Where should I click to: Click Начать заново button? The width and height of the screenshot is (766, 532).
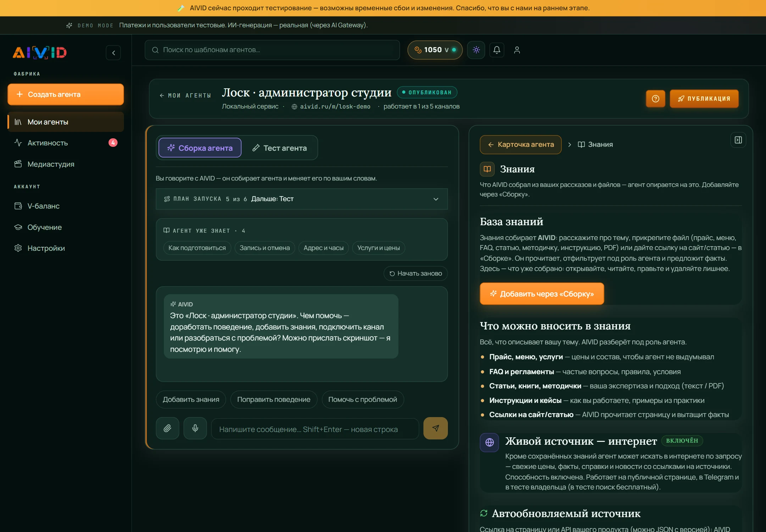coord(416,273)
